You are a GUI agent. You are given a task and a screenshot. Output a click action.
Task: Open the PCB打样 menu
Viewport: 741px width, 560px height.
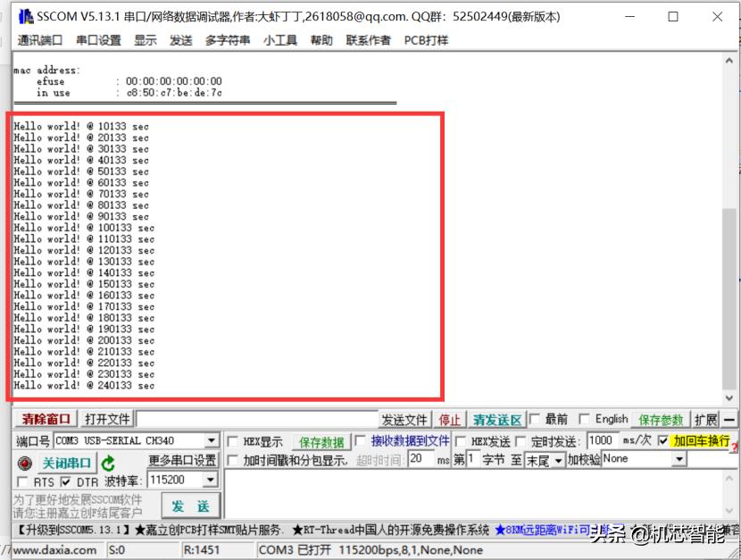(x=426, y=39)
